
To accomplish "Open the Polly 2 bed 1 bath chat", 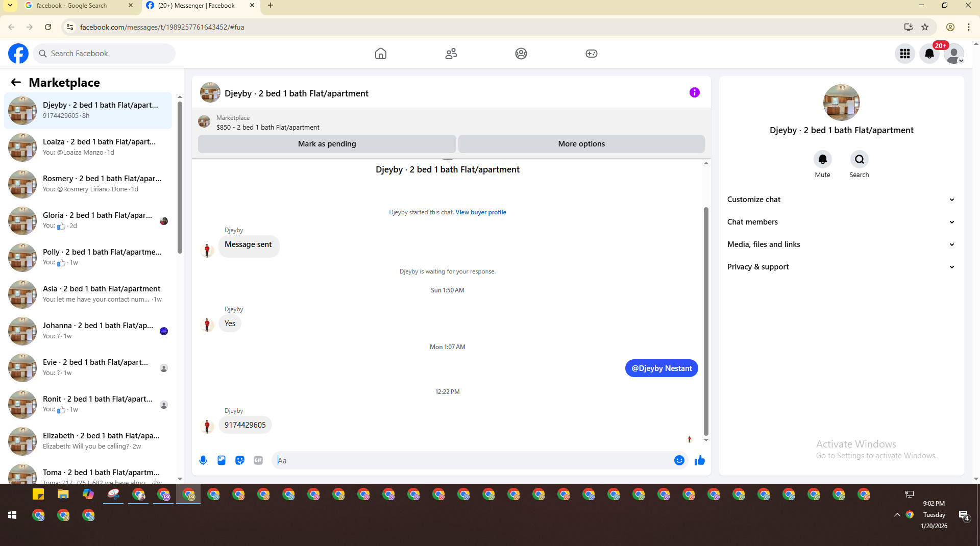I will [x=88, y=257].
